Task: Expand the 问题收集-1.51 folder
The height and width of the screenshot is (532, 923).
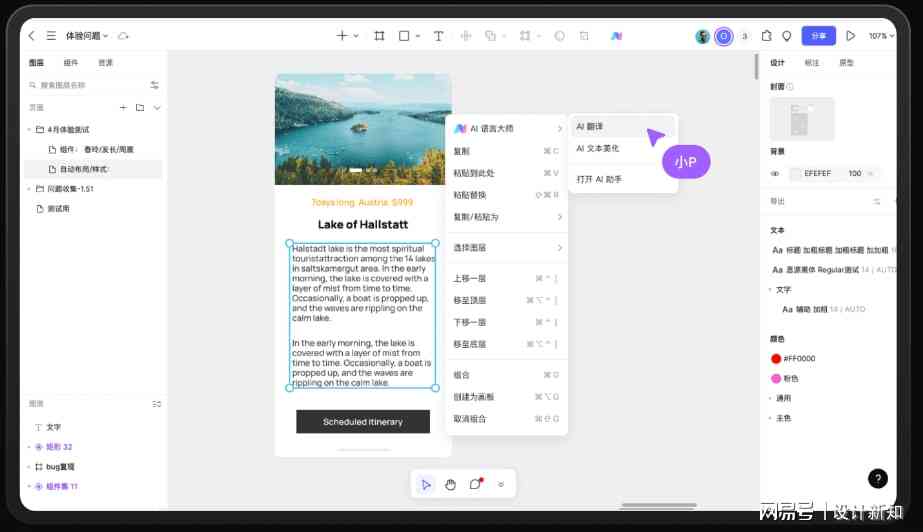Action: click(29, 189)
